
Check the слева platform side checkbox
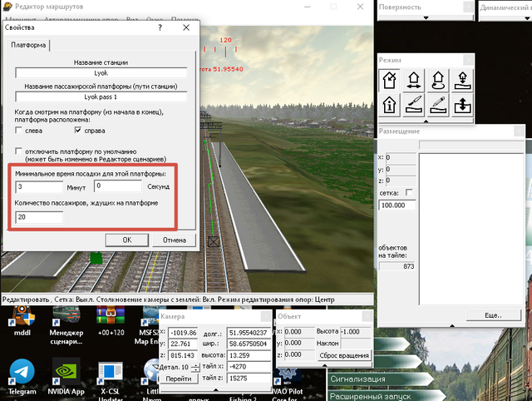pos(18,130)
